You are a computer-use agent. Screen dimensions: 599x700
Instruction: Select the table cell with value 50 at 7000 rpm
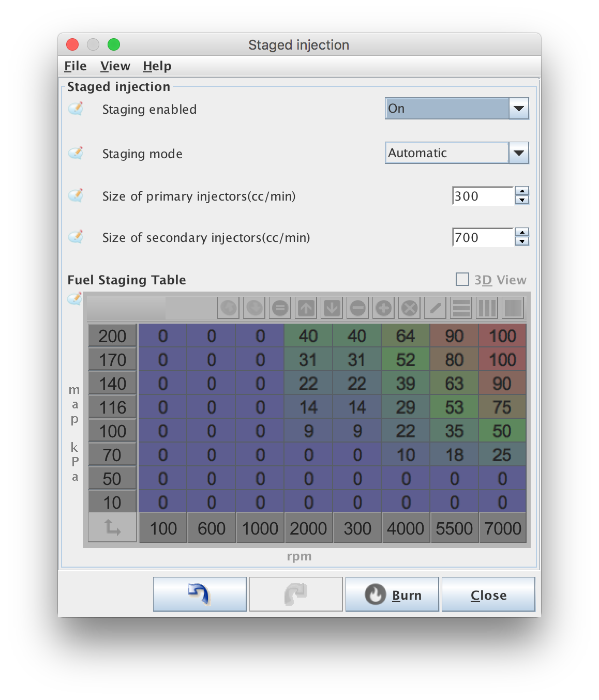click(502, 431)
